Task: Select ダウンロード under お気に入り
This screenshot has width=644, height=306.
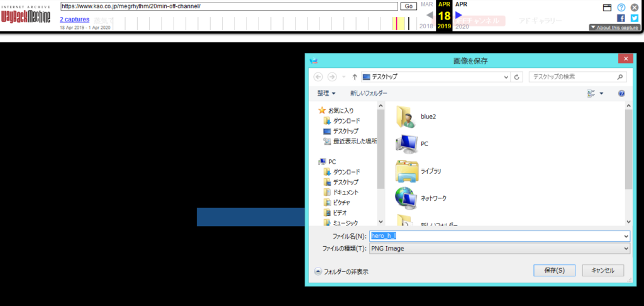Action: (346, 120)
